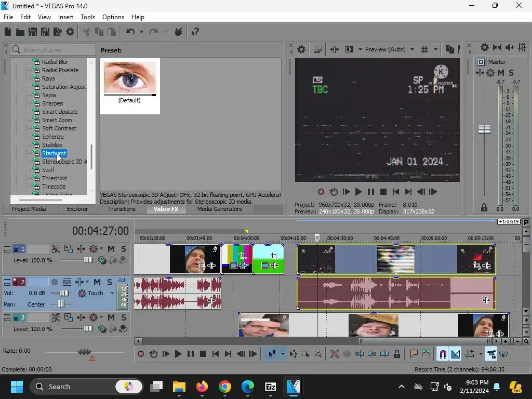The width and height of the screenshot is (532, 399).
Task: Click the red Delete X icon
Action: pos(335,354)
